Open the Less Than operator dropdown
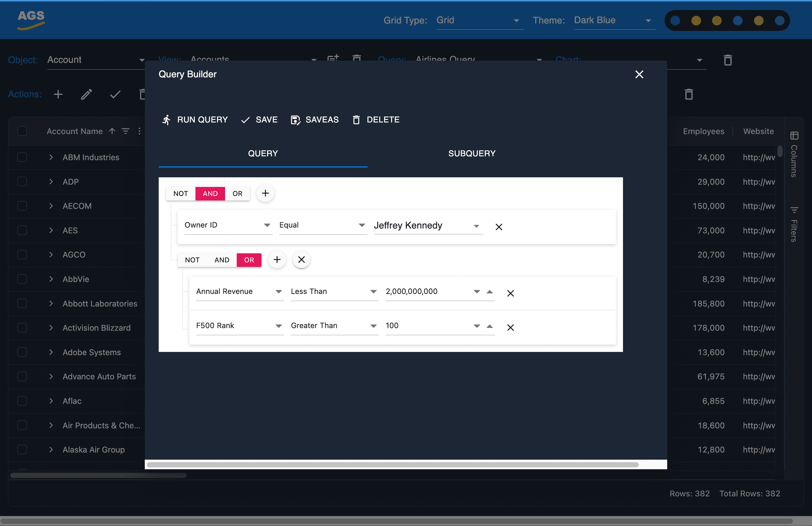 point(334,292)
